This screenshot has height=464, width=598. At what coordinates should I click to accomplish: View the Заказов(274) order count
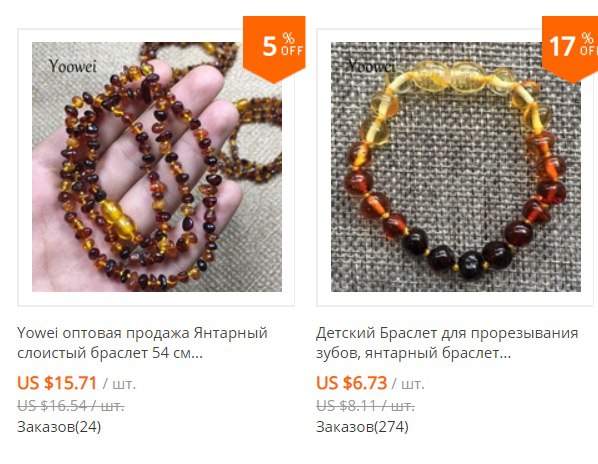click(362, 427)
